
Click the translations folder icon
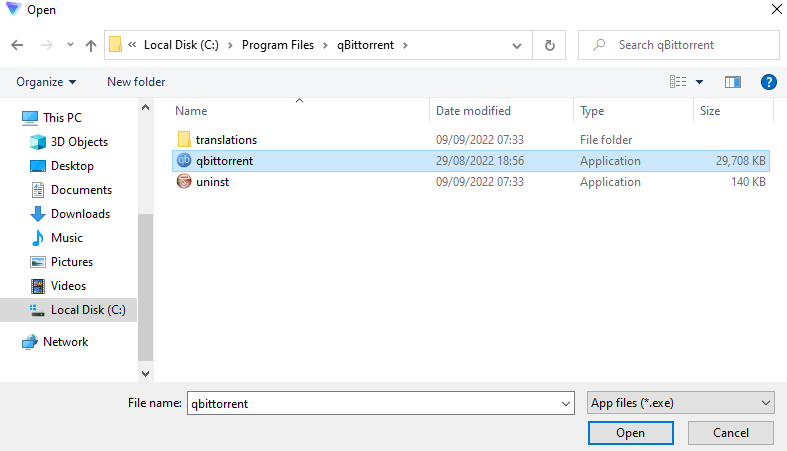point(184,139)
